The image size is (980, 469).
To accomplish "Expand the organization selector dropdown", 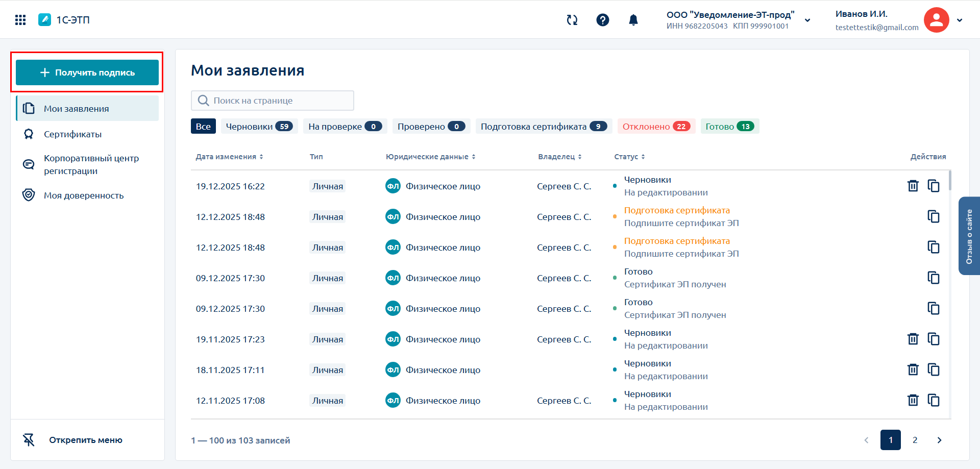I will coord(807,20).
